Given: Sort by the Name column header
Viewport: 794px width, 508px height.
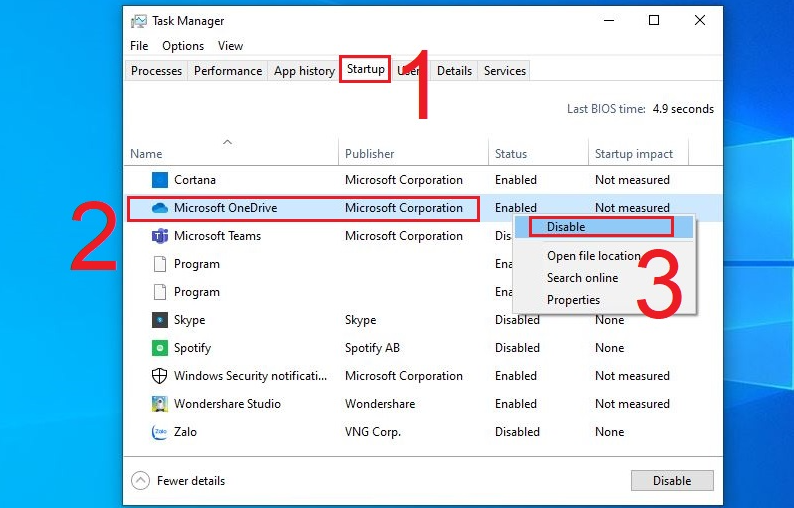Looking at the screenshot, I should 146,154.
